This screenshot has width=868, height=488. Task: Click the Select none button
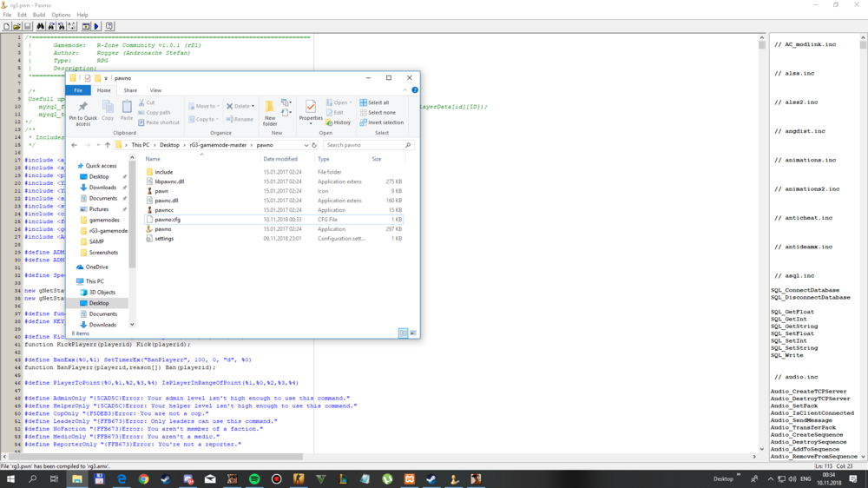(377, 112)
